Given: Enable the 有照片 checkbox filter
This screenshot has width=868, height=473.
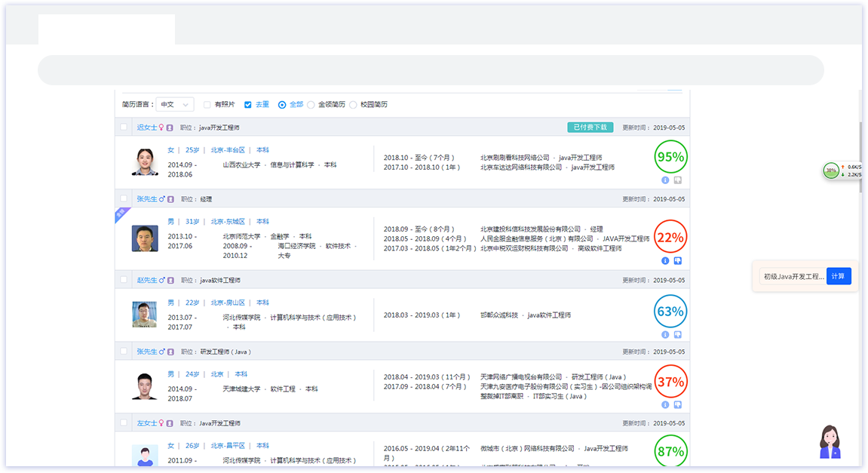Looking at the screenshot, I should click(207, 105).
